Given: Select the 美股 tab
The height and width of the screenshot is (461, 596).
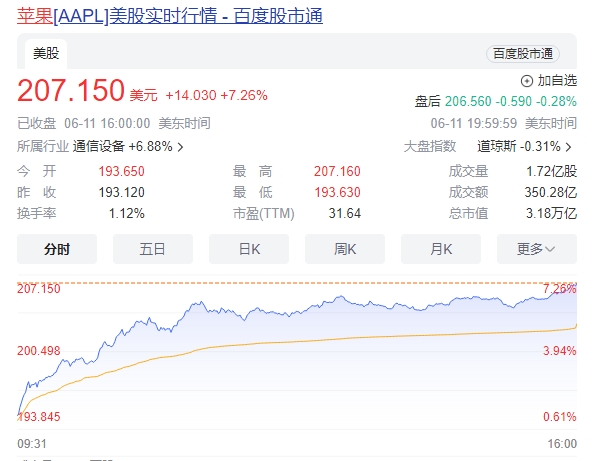Looking at the screenshot, I should (46, 54).
